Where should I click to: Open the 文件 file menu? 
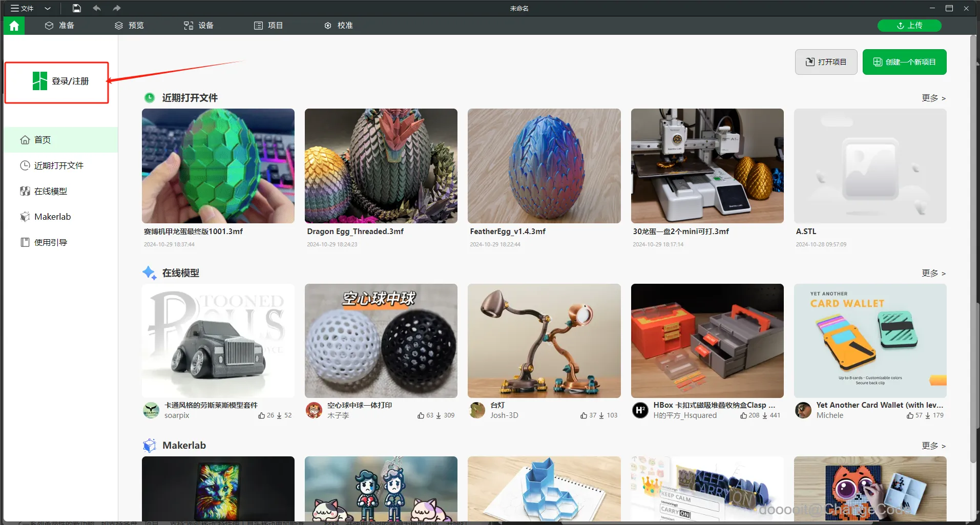(22, 8)
